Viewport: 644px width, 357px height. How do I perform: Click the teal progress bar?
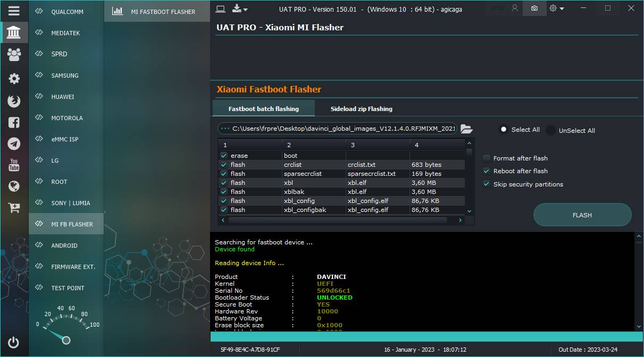coord(427,337)
